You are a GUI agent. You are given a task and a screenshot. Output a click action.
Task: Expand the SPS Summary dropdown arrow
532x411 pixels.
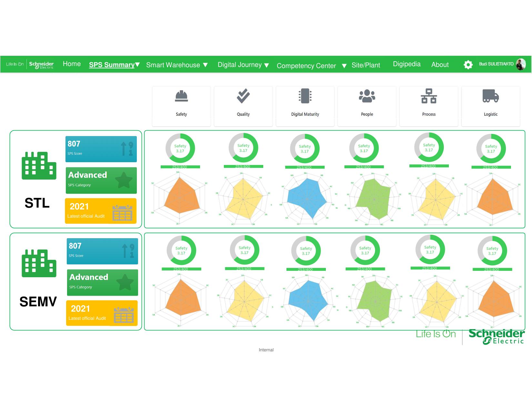[x=138, y=64]
